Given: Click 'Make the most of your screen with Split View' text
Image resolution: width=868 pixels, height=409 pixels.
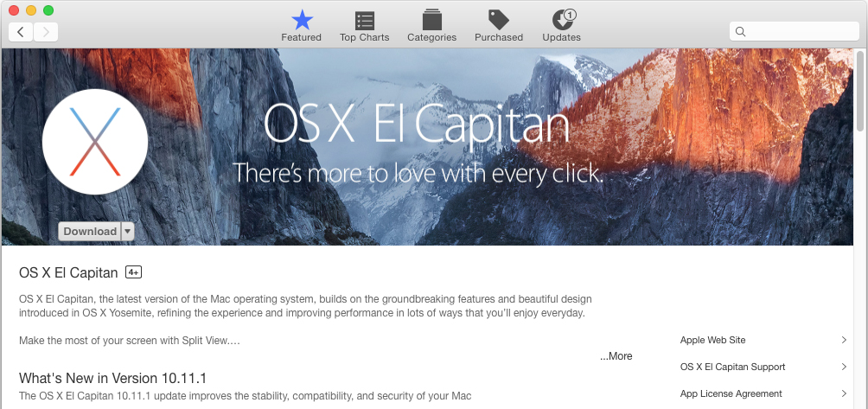Looking at the screenshot, I should (x=129, y=341).
